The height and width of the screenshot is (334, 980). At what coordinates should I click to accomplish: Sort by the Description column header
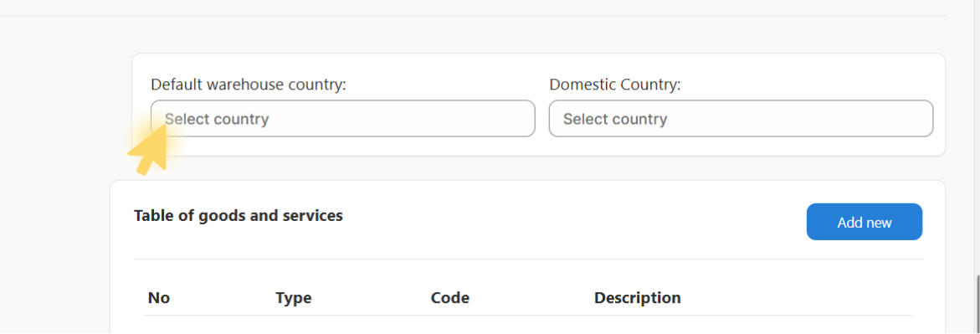pos(637,298)
